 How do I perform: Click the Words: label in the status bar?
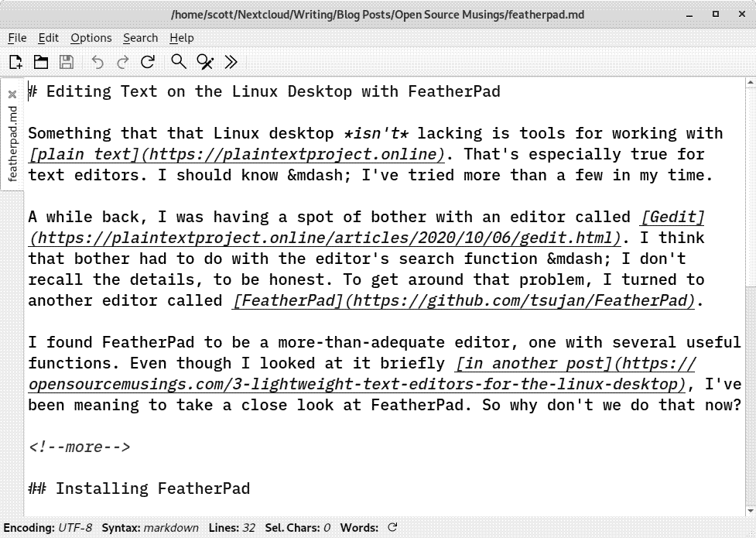pos(359,528)
